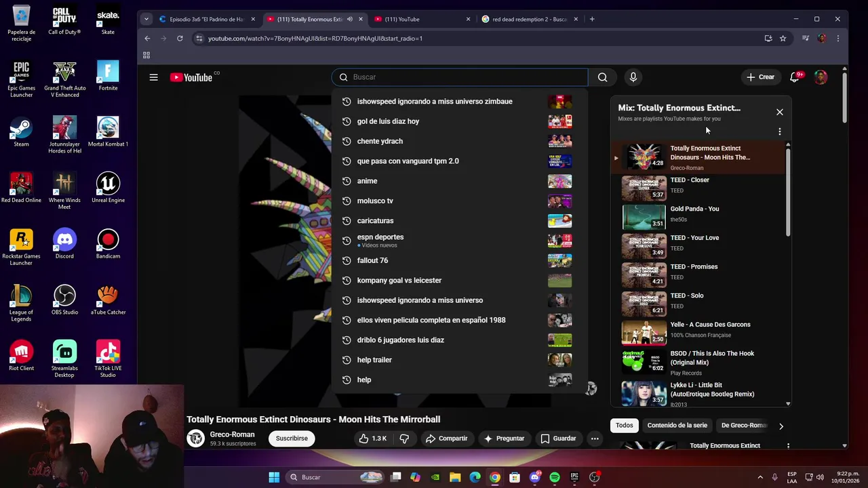Start voice search with the microphone
Image resolution: width=868 pixels, height=488 pixels.
[x=633, y=77]
